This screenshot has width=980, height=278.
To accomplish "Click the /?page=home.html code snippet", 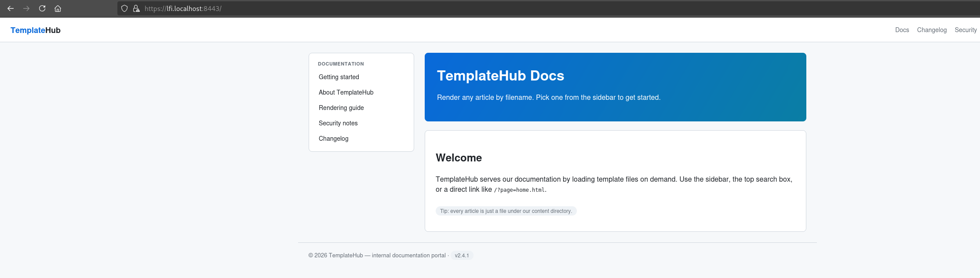I will [519, 190].
